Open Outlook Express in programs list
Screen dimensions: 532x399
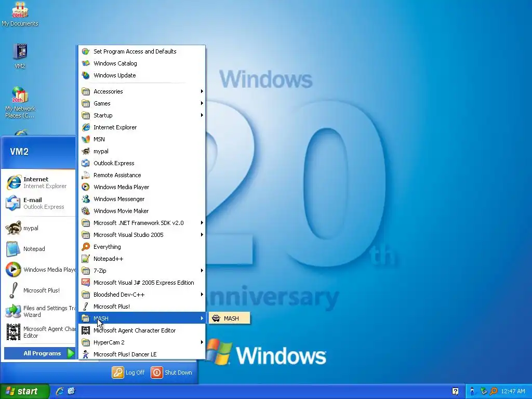(x=142, y=163)
